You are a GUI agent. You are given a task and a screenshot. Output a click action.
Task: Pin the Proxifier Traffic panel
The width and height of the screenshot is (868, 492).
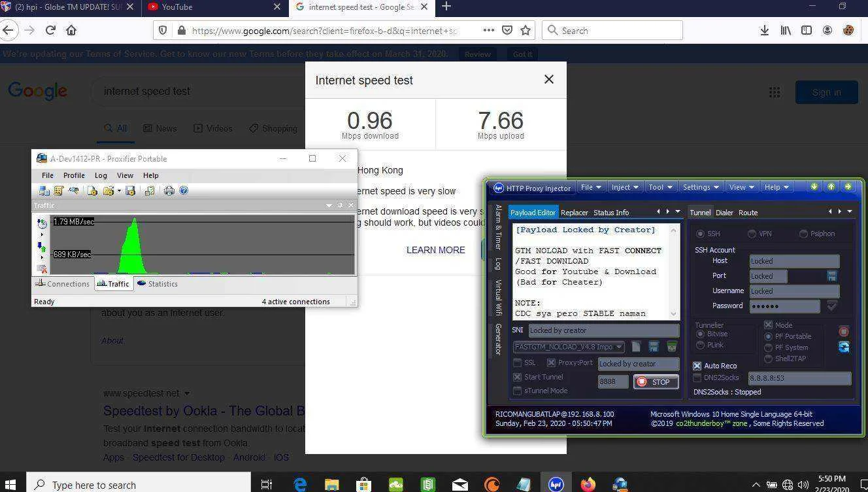point(340,205)
